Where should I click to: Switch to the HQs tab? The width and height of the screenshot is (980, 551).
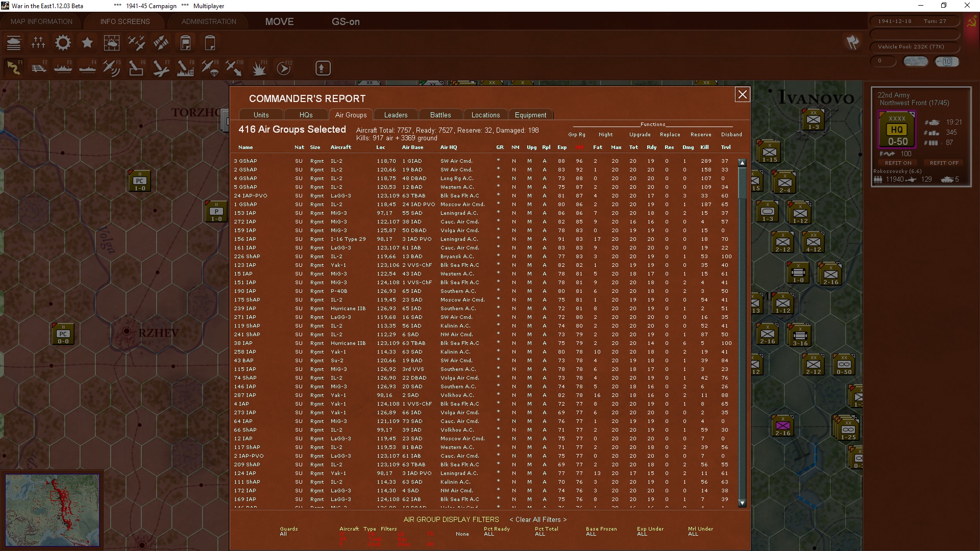(306, 115)
